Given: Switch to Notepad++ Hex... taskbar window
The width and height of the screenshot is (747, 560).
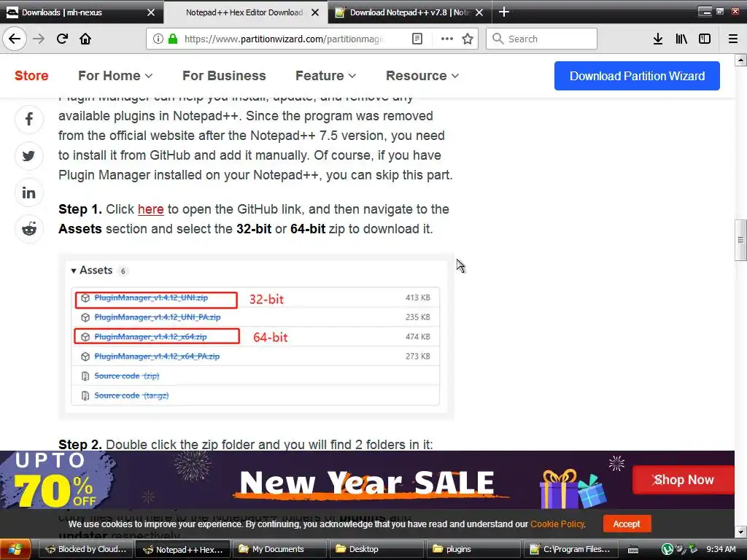Looking at the screenshot, I should tap(182, 549).
